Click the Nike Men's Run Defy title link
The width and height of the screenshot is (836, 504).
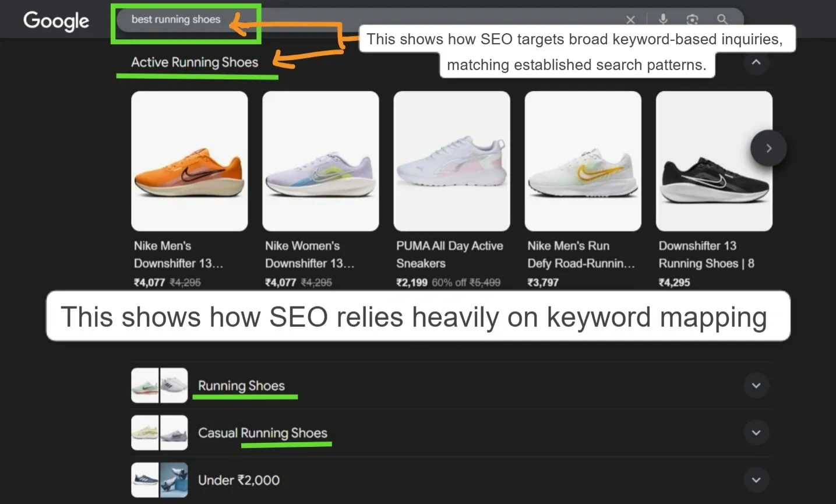(581, 254)
